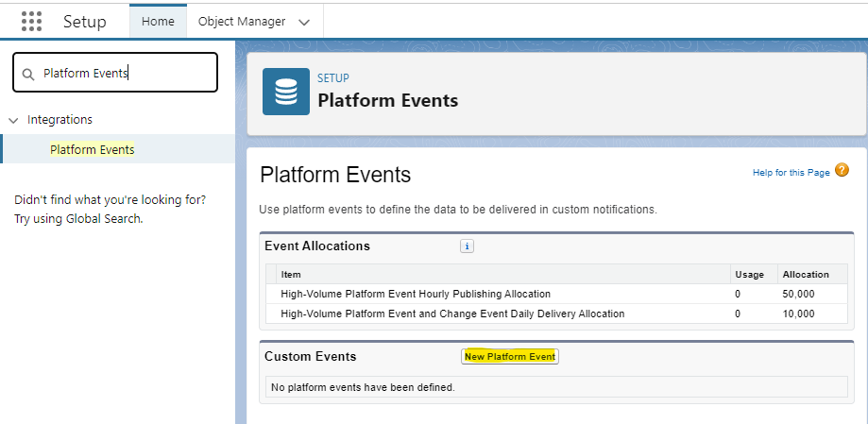The width and height of the screenshot is (868, 424).
Task: Click the Event Allocations info icon
Action: pyautogui.click(x=467, y=246)
